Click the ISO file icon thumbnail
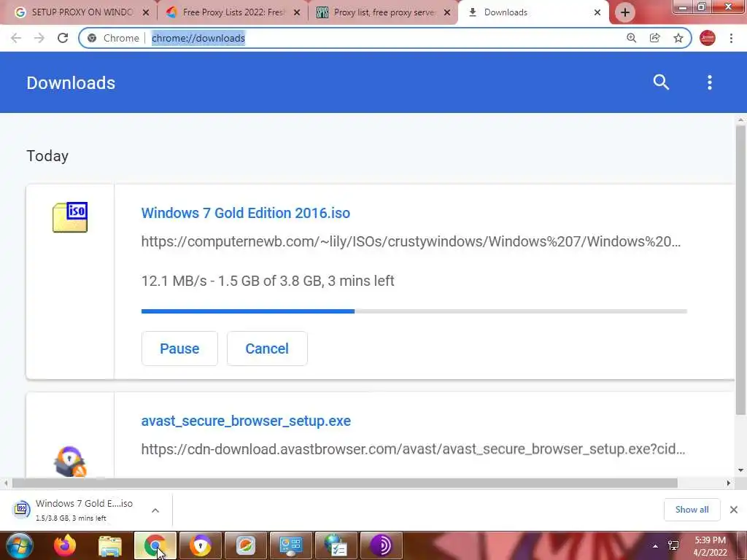Screen dimensions: 747x560 (x=70, y=217)
